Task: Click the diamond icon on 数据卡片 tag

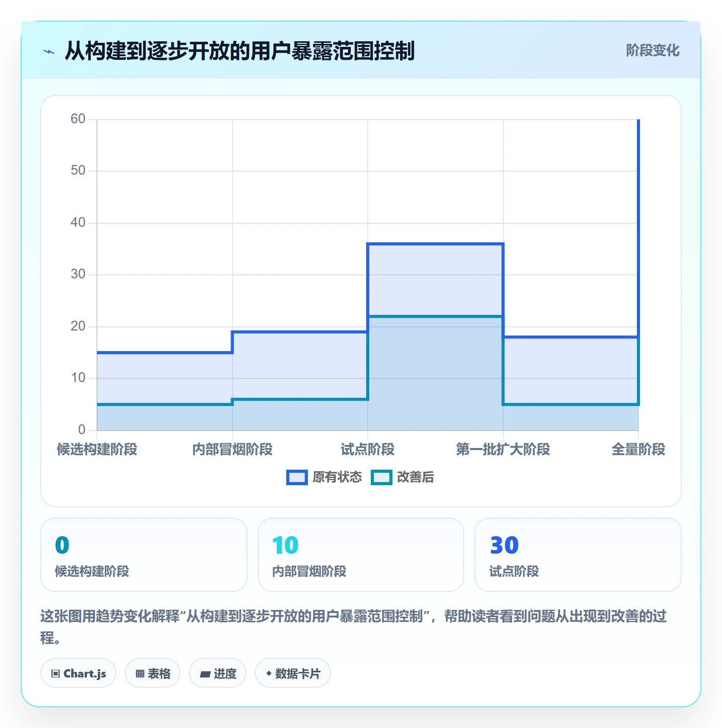Action: point(269,673)
